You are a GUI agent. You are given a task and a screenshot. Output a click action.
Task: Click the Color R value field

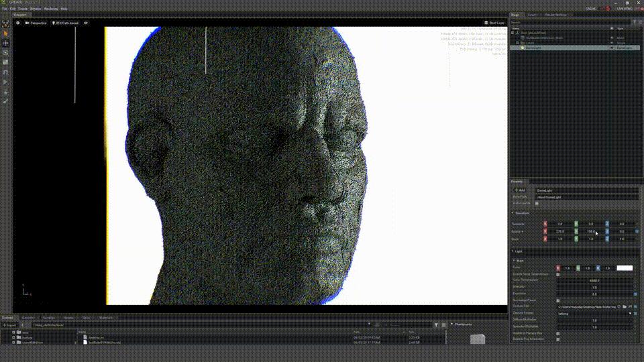click(568, 268)
